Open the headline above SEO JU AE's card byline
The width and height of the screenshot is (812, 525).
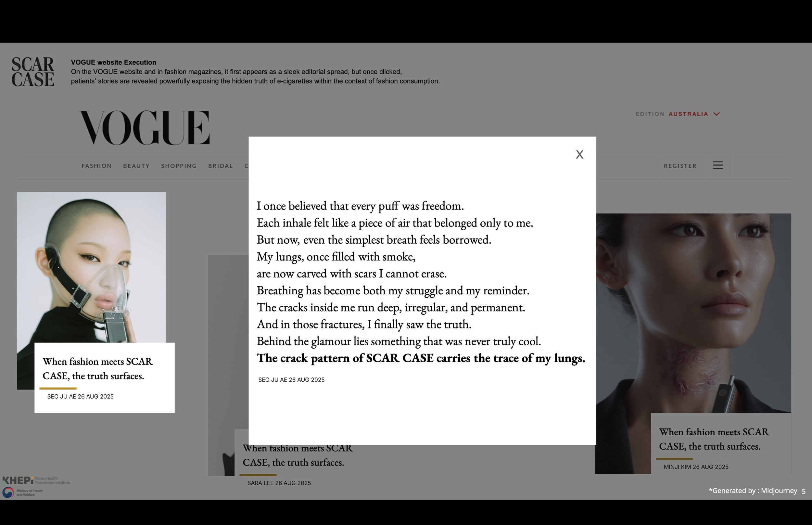click(x=97, y=368)
